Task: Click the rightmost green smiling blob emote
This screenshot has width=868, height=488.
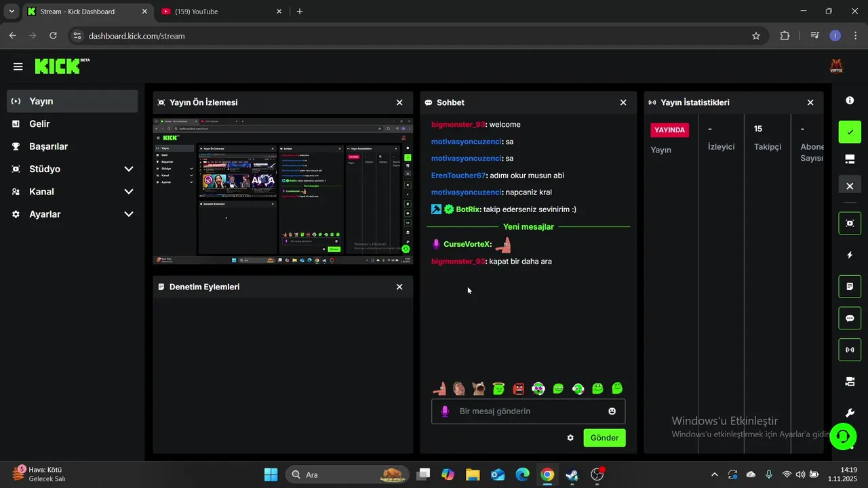Action: click(x=617, y=388)
